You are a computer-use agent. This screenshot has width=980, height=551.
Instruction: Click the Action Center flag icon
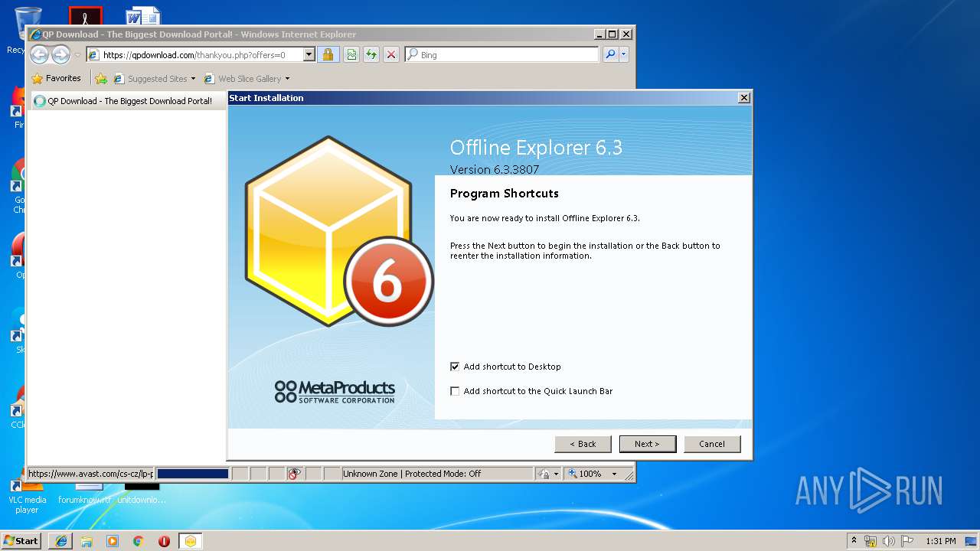[906, 541]
